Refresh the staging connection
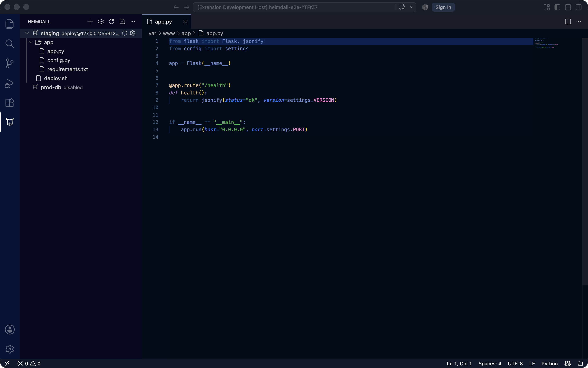 point(125,33)
